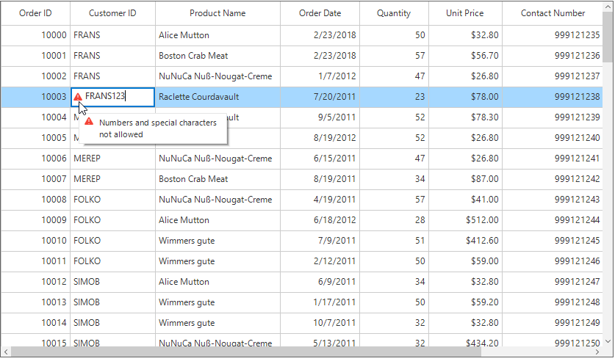Click the warning icon in the error tooltip
Screen dimensions: 615x364
tap(89, 121)
